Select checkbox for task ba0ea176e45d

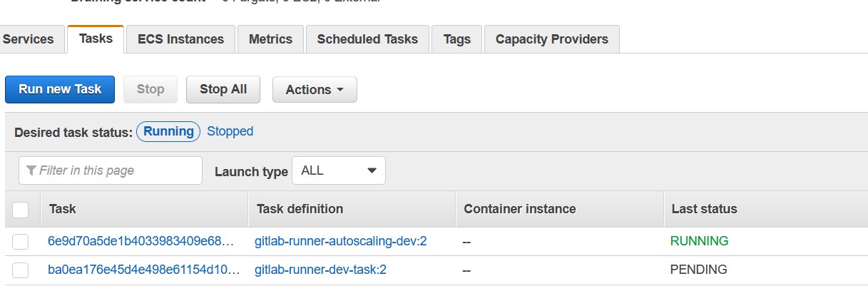(21, 270)
